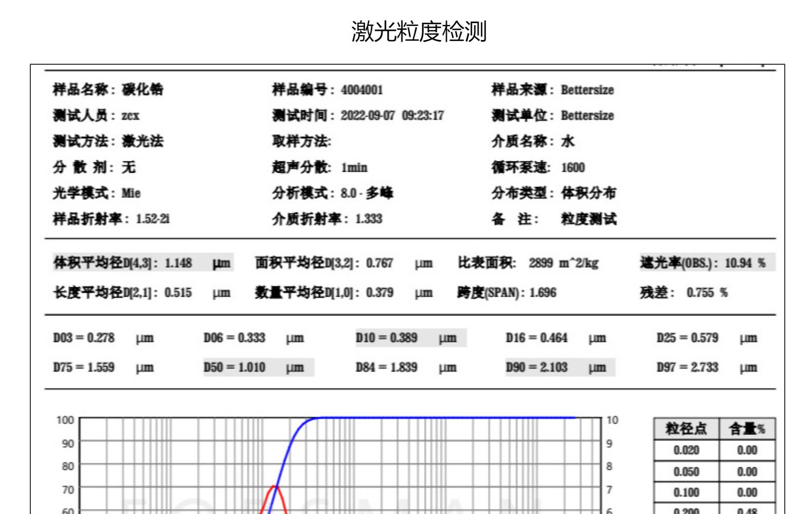Click the red distribution curve peak
Viewport: 812px width, 514px height.
point(275,486)
